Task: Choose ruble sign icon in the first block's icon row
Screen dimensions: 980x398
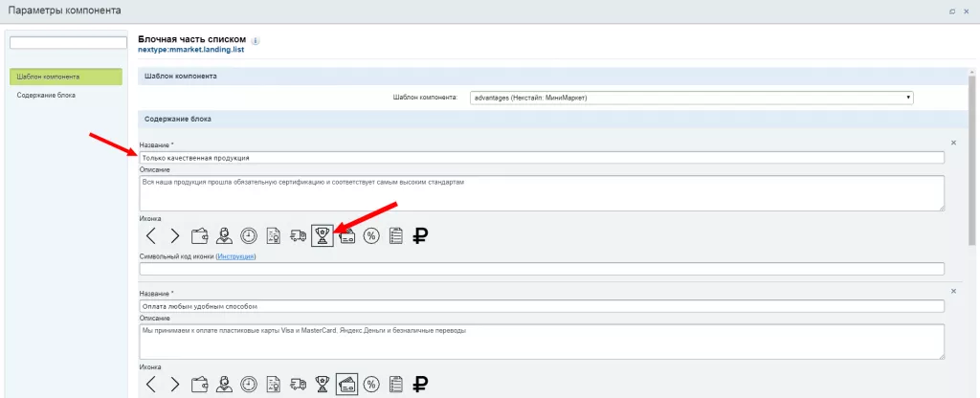Action: click(x=421, y=235)
